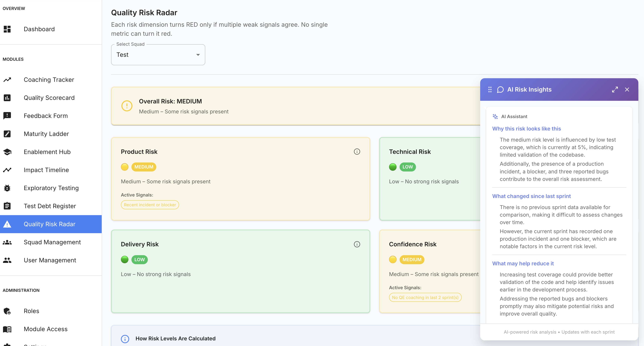Click the Feedback Form speech bubble icon
Viewport: 644px width, 346px height.
(x=7, y=116)
